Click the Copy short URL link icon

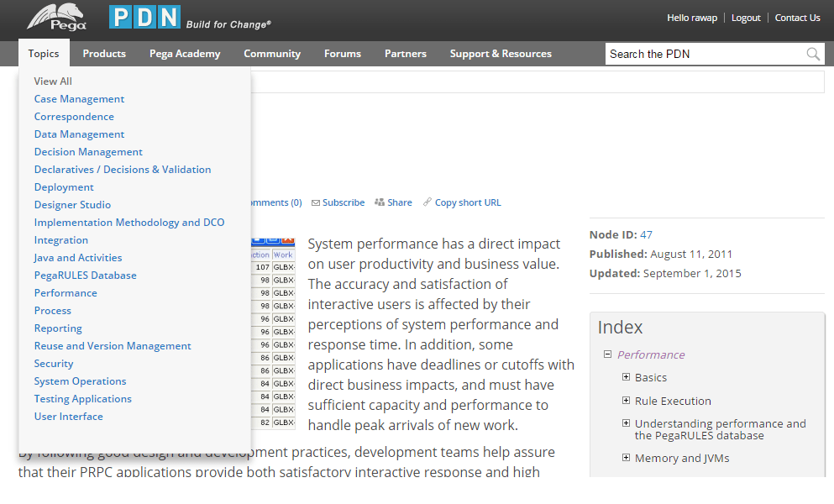pyautogui.click(x=427, y=202)
